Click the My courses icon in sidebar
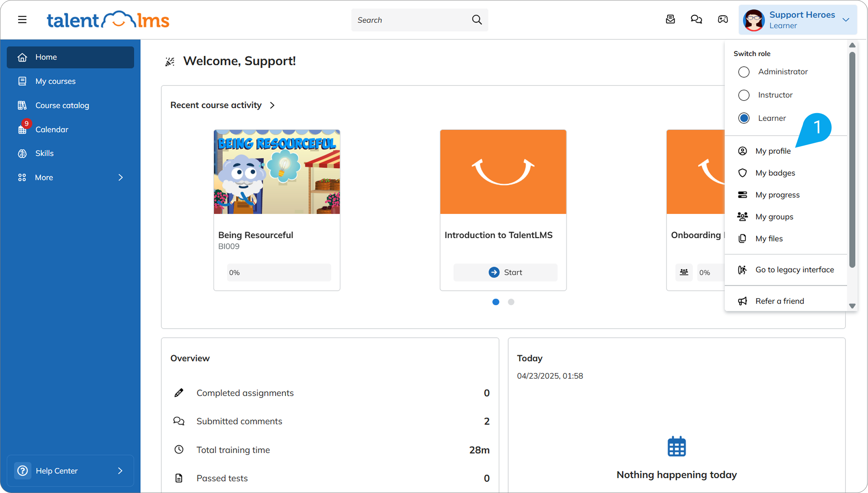Viewport: 868px width, 493px height. (x=22, y=81)
